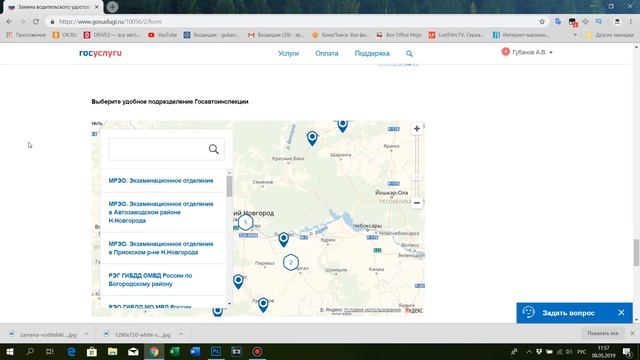Screen dimensions: 640x360
Task: Click the page vertical scrollbar thumb
Action: 636,252
